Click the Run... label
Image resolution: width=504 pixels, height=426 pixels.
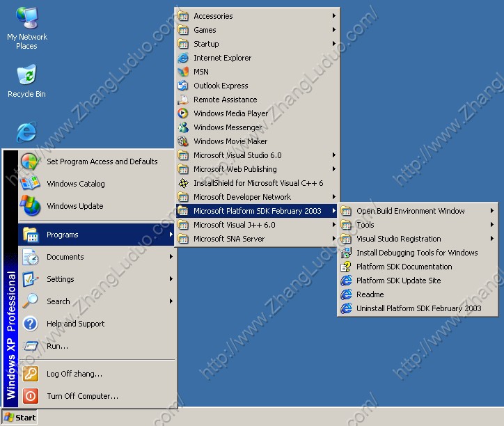tap(57, 346)
